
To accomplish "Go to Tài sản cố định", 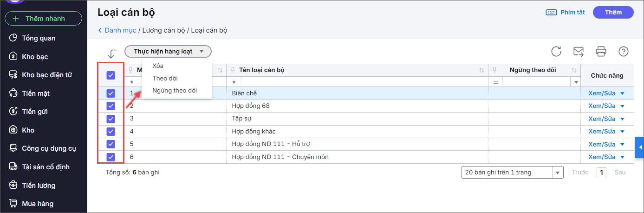I will tap(46, 167).
